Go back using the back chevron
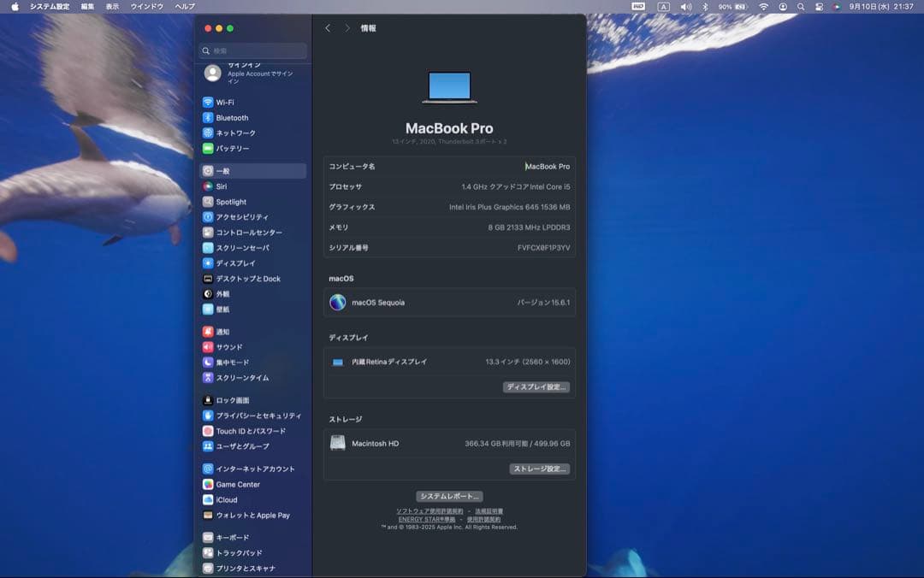This screenshot has height=578, width=924. (328, 27)
